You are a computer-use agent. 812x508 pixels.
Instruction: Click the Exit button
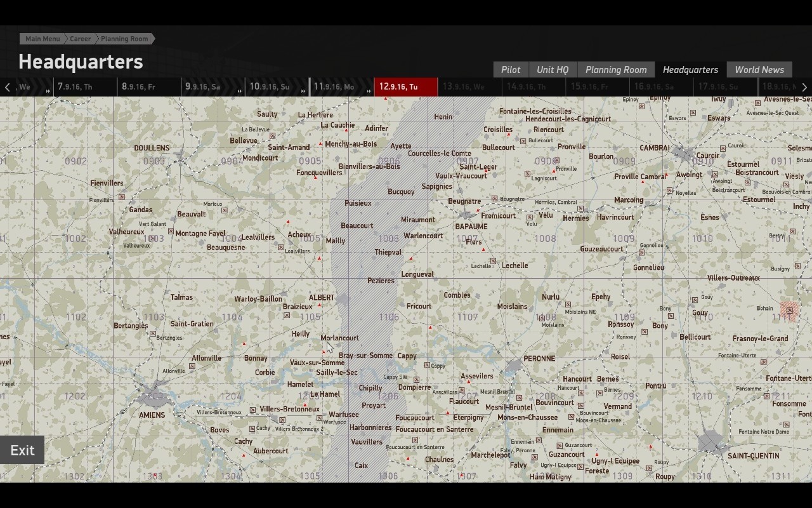(22, 450)
